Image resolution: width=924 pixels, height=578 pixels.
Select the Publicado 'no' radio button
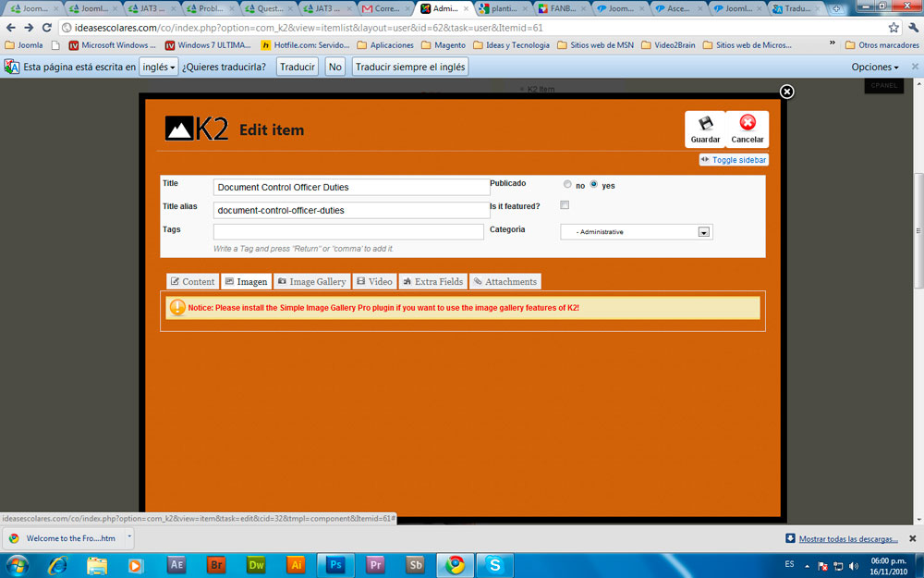[567, 185]
